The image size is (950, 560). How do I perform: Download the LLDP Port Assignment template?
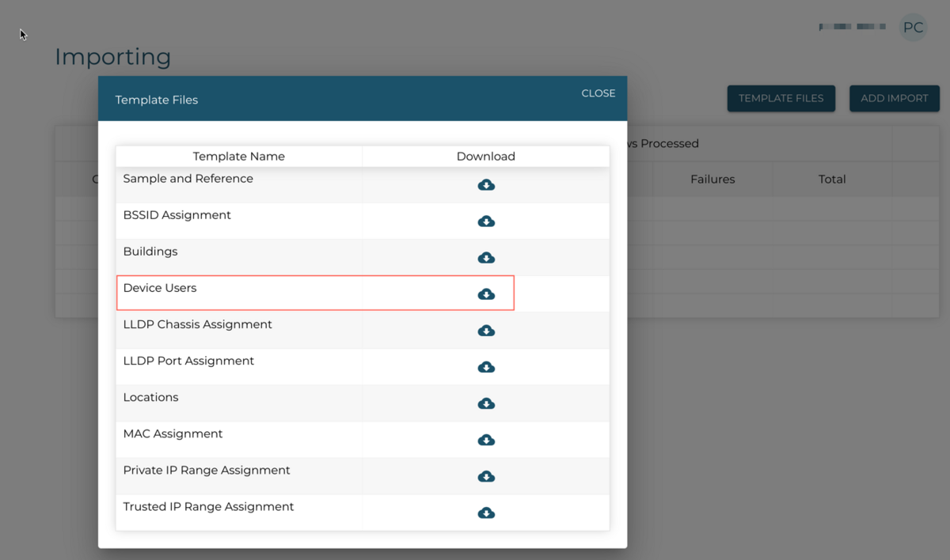[x=486, y=366]
